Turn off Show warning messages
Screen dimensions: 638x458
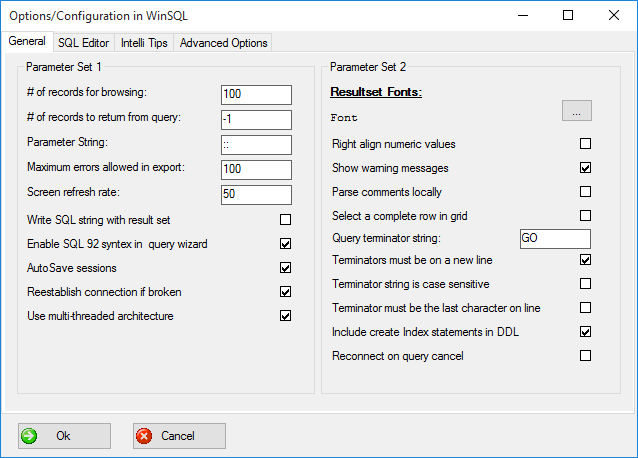[x=585, y=168]
